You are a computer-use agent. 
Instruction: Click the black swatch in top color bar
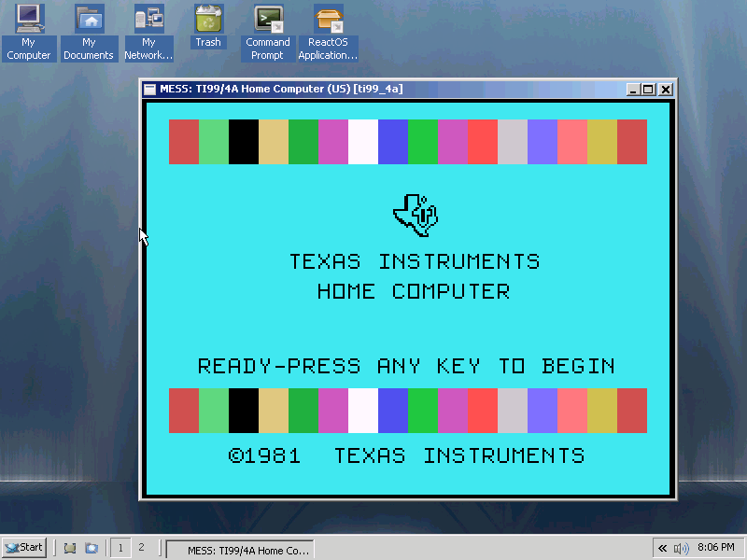[x=244, y=142]
